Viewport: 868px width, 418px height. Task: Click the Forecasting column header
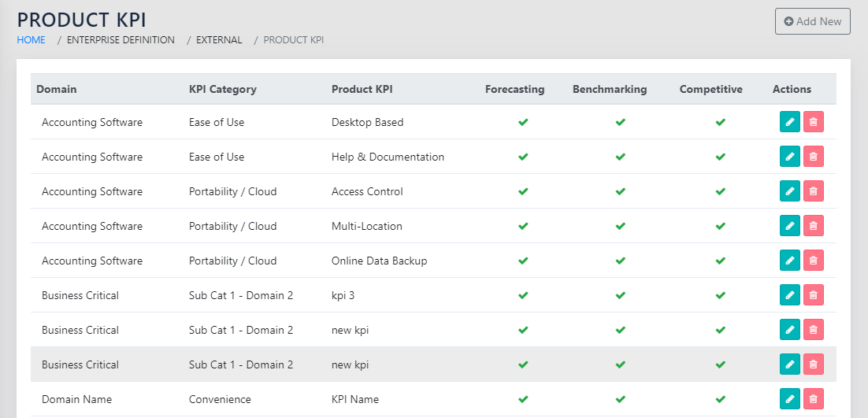(514, 89)
